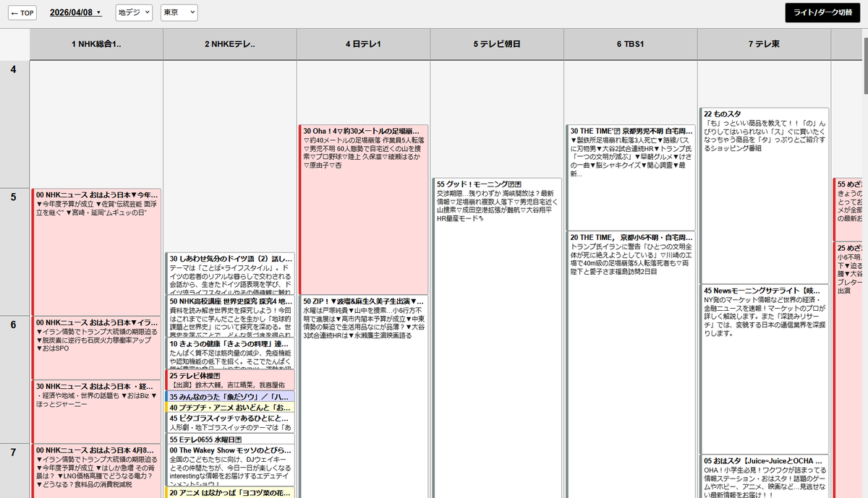The image size is (868, 498).
Task: Select the 2 NHKEテレ channel header
Action: [230, 44]
